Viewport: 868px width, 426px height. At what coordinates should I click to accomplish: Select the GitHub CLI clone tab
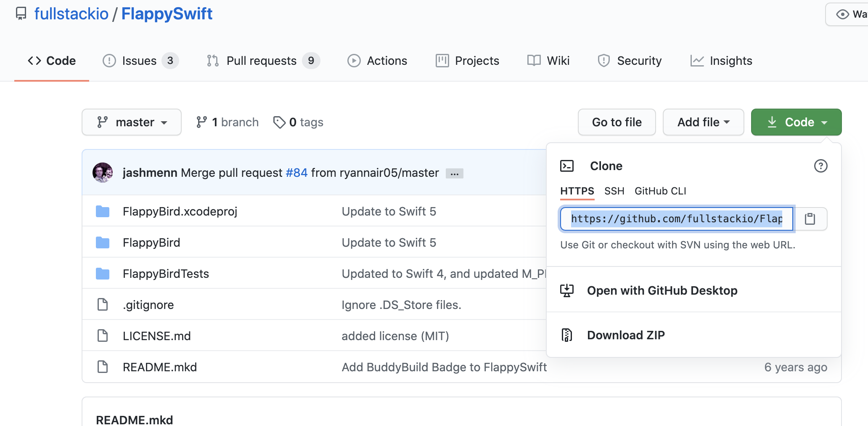point(660,191)
